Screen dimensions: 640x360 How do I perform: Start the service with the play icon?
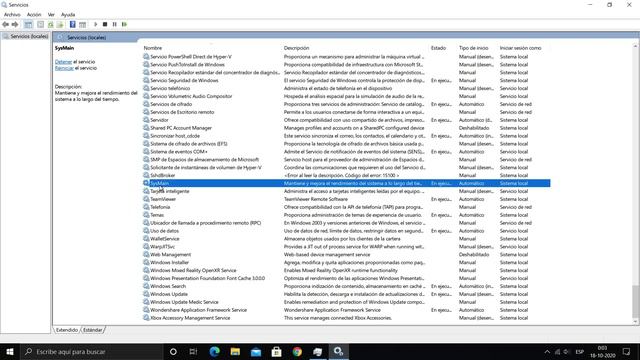[96, 24]
